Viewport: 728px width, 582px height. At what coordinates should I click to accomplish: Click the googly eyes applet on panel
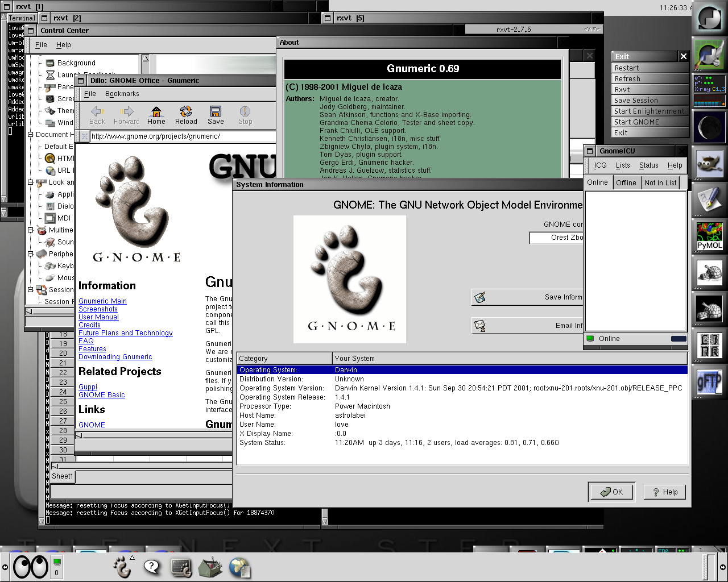(x=31, y=567)
